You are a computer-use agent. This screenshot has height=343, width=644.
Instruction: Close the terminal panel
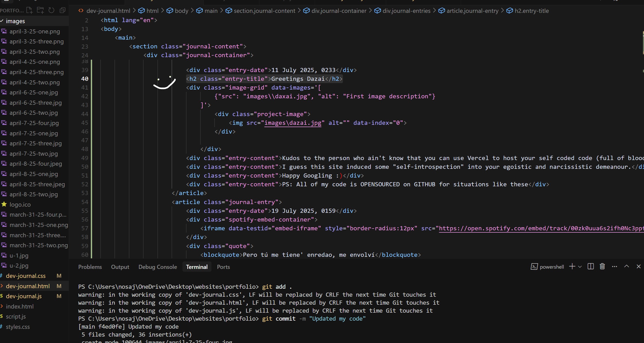pos(638,267)
